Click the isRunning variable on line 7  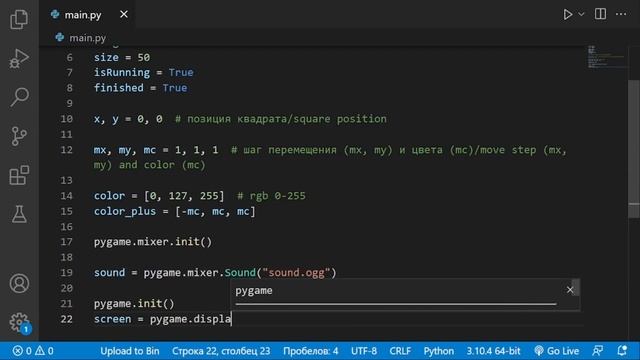click(122, 72)
